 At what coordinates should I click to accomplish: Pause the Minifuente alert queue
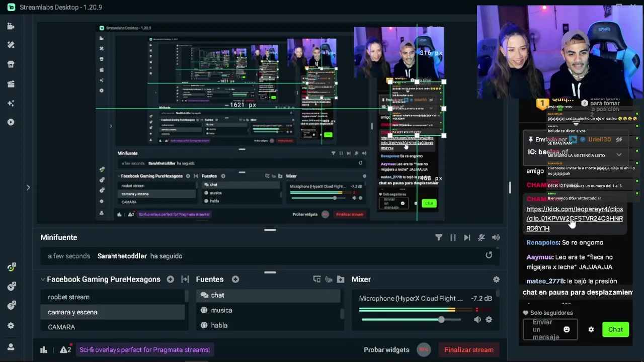click(453, 237)
